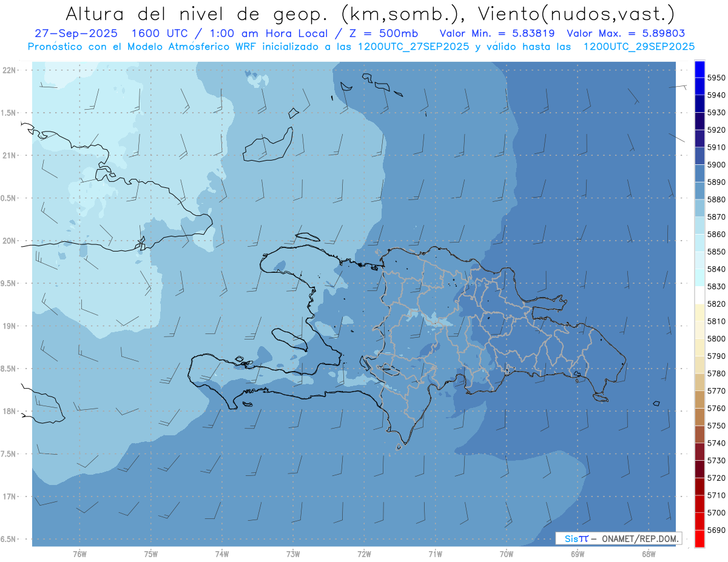Click the '69W' longitude label
This screenshot has width=728, height=562.
click(578, 554)
